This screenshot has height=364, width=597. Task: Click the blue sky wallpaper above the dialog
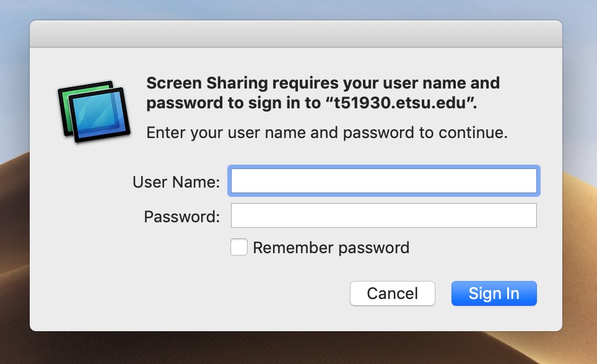click(297, 9)
